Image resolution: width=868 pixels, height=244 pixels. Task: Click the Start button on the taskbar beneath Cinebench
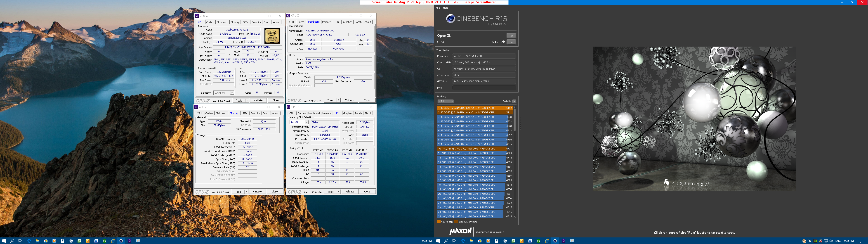(x=438, y=241)
